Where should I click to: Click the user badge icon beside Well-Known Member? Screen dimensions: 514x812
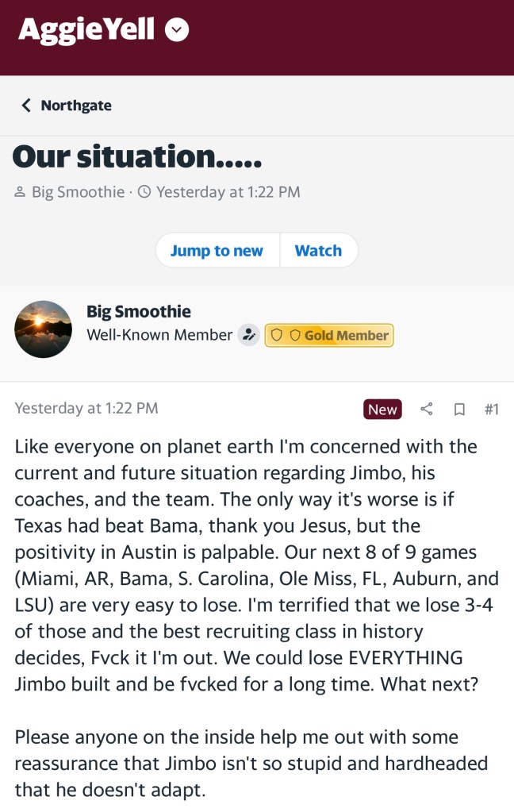coord(249,335)
